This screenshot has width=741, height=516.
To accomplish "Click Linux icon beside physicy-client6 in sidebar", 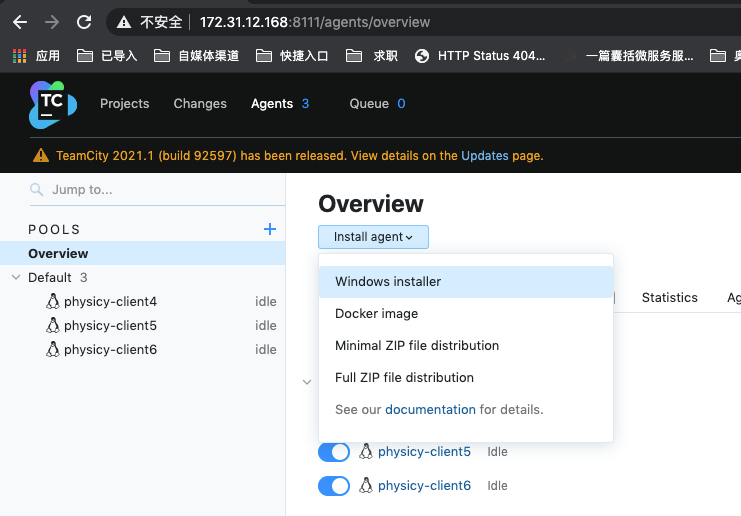I will point(53,349).
